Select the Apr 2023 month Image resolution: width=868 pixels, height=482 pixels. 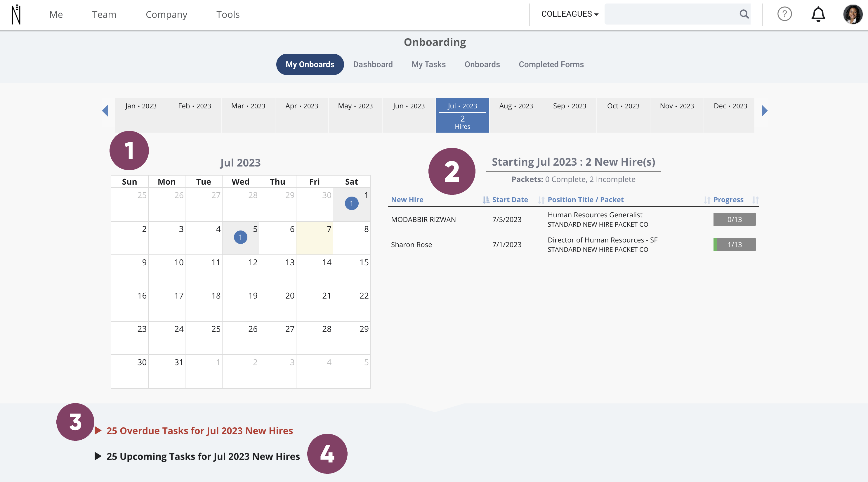302,115
